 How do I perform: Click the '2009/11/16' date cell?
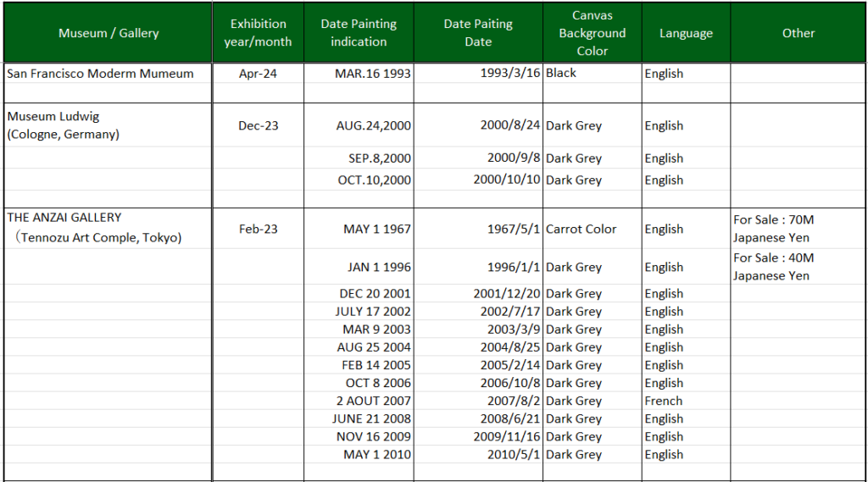[478, 436]
